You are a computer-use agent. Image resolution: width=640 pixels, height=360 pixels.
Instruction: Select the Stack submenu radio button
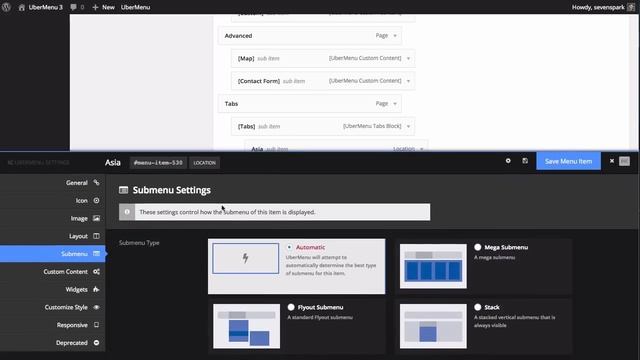tap(478, 307)
